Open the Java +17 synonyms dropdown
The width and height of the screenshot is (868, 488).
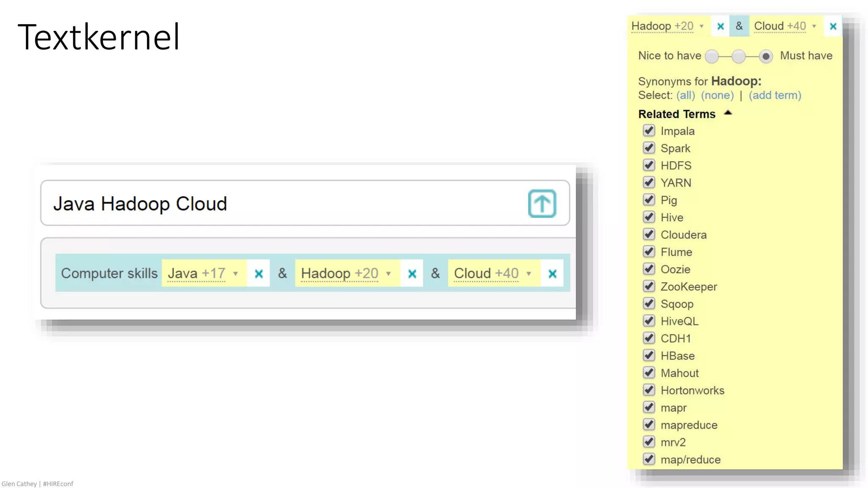point(236,274)
